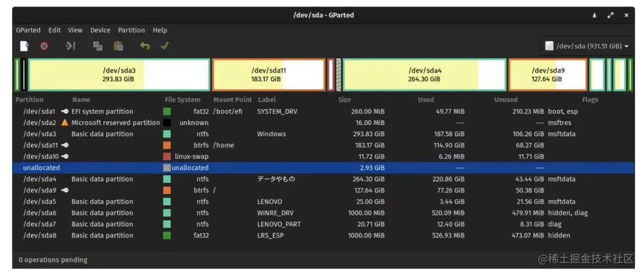Select the /dev/sda4 block in disk map
Image resolution: width=644 pixels, height=275 pixels.
[x=425, y=74]
